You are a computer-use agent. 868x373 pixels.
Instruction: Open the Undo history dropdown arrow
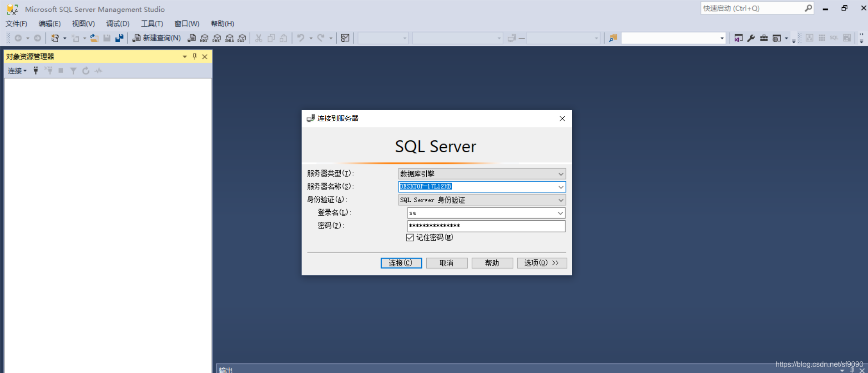pyautogui.click(x=311, y=38)
